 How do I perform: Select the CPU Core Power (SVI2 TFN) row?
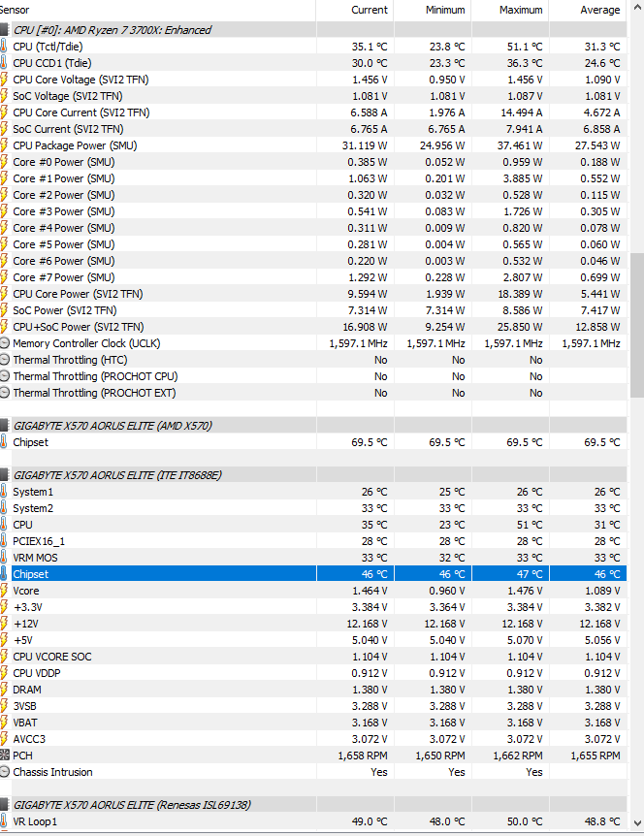[313, 294]
